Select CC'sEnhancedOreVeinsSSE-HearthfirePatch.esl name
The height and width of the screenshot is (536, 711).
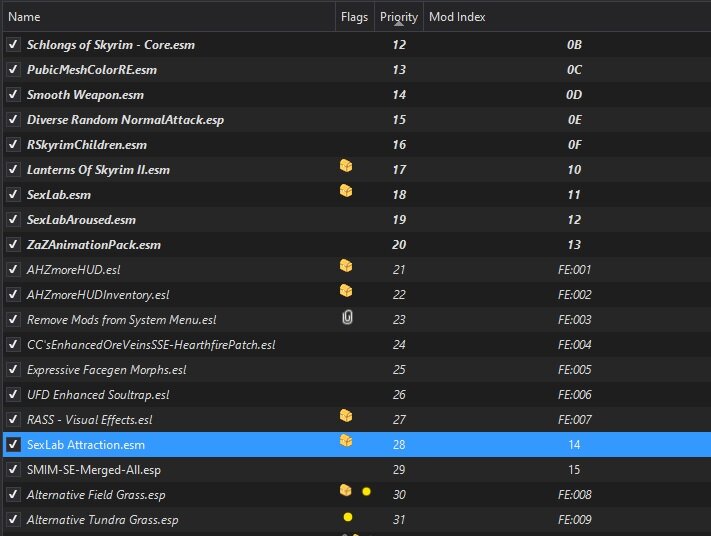[151, 345]
